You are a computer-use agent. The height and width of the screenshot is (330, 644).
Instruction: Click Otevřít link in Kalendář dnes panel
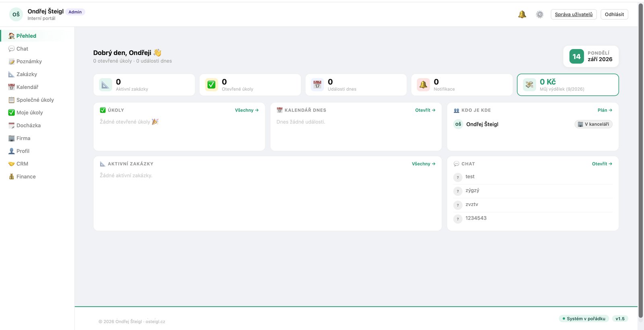425,110
